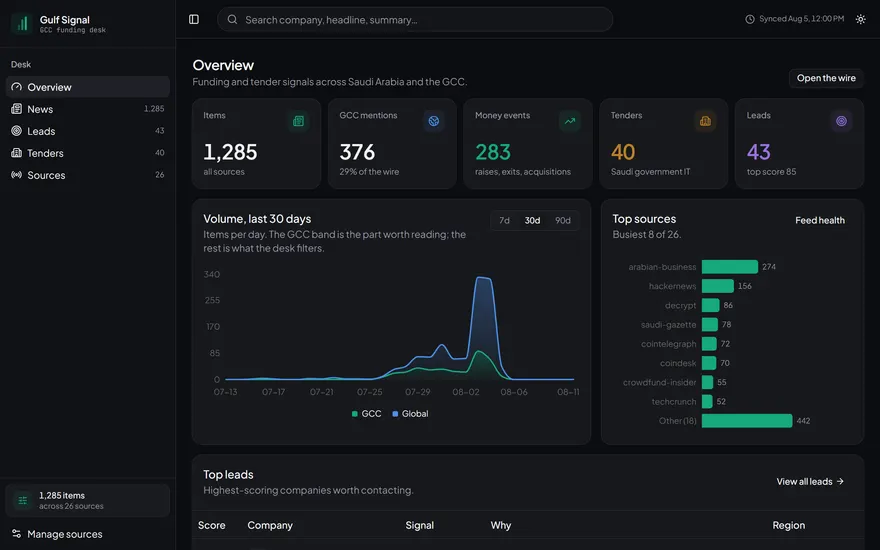880x550 pixels.
Task: Open the Overview page in sidebar
Action: coord(88,87)
